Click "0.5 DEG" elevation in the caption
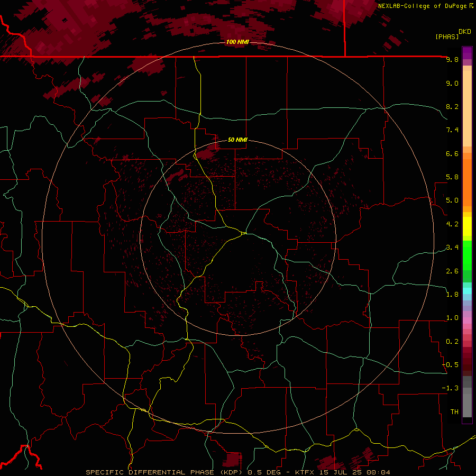 [x=264, y=472]
